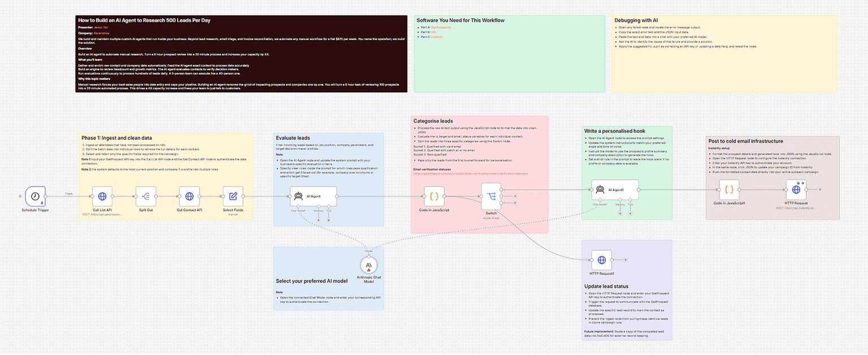Select the Schedule Trigger clock node
Viewport: 868px width, 355px height.
click(35, 196)
